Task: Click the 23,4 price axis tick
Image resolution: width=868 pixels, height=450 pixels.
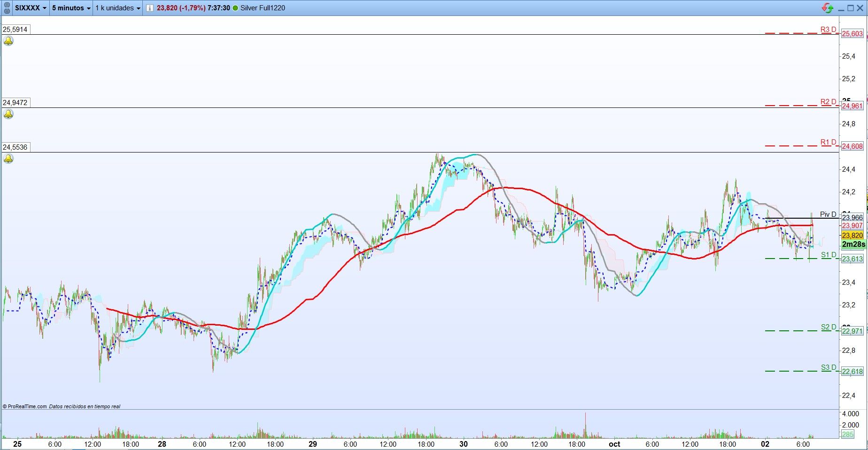Action: coord(849,282)
